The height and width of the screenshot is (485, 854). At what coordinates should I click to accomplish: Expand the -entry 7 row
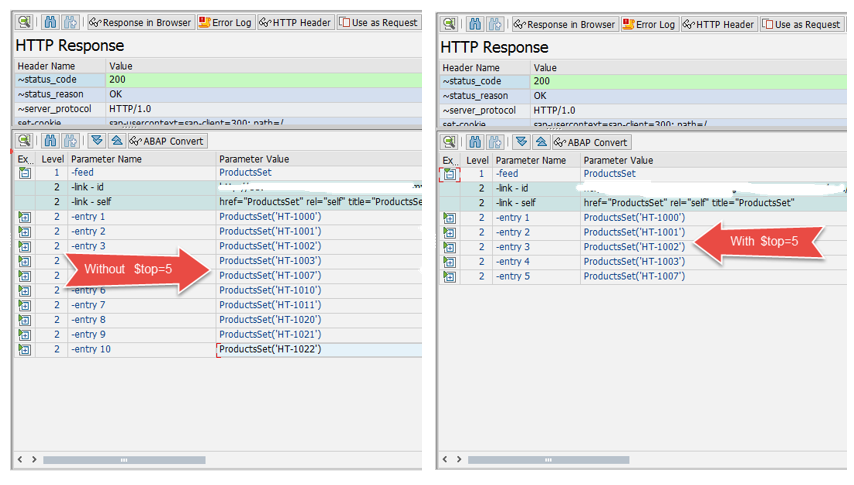coord(24,305)
